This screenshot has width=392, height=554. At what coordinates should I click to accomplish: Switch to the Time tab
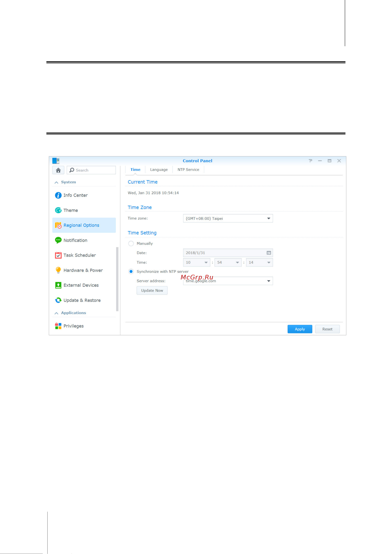[x=135, y=169]
